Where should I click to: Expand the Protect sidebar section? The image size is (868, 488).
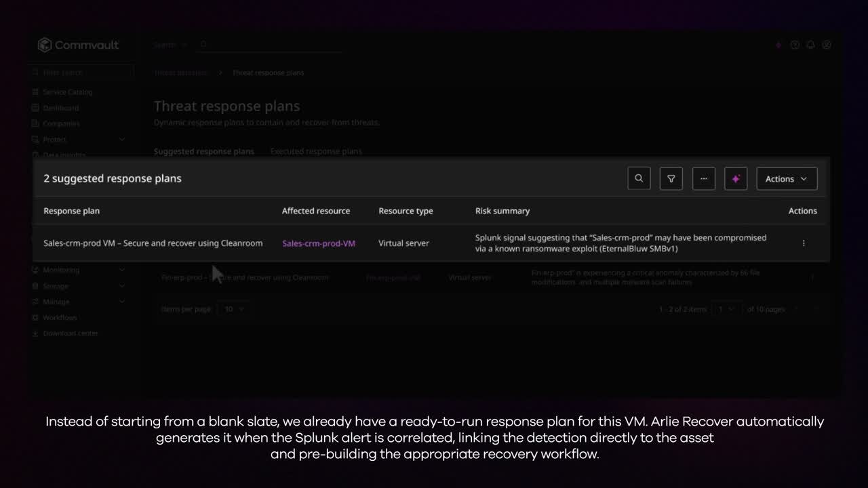pos(122,140)
